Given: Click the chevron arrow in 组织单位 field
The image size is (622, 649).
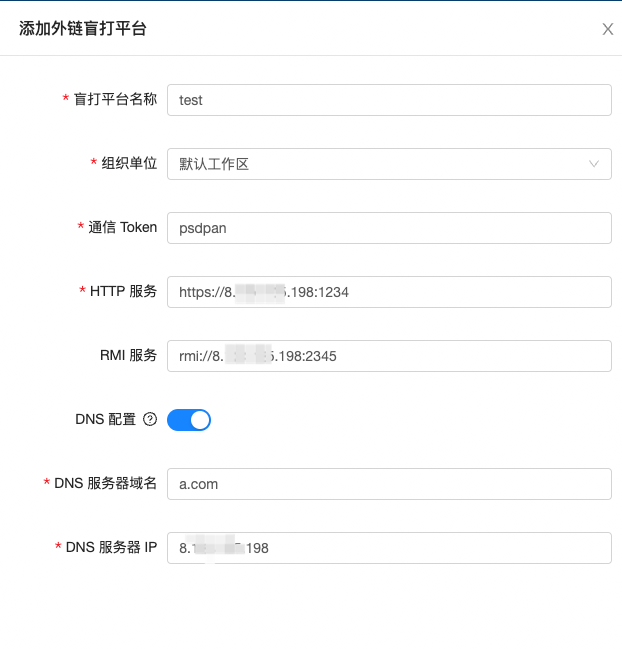Looking at the screenshot, I should [x=594, y=164].
